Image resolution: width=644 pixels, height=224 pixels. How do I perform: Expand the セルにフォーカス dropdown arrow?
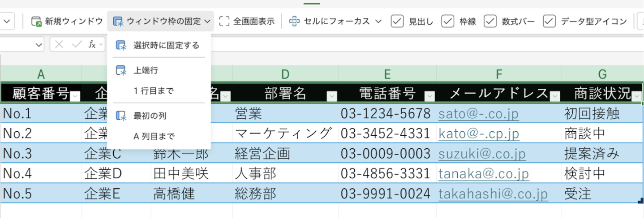pos(378,21)
